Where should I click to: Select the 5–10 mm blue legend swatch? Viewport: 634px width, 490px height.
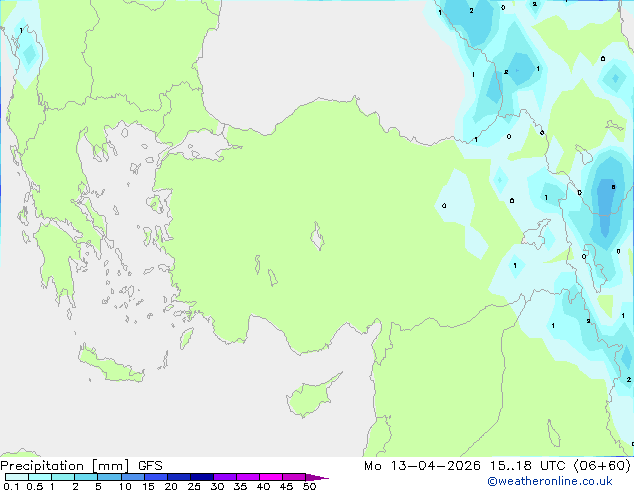pos(109,477)
